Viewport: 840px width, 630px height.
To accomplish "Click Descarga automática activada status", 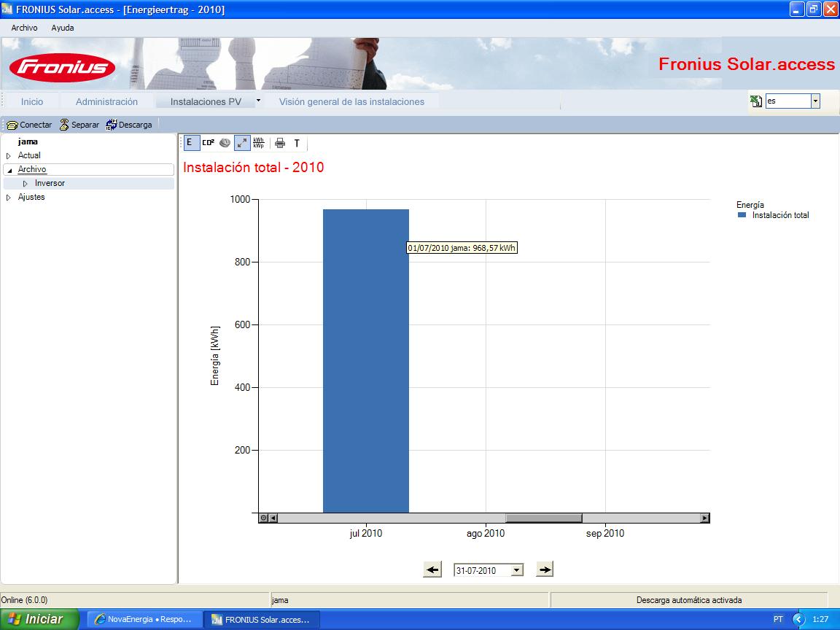I will click(689, 600).
